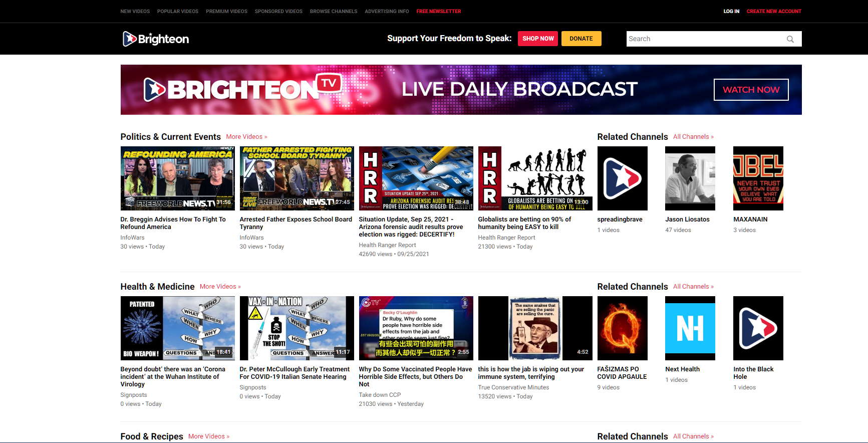
Task: Click the Brighteon TV banner logo
Action: click(243, 88)
